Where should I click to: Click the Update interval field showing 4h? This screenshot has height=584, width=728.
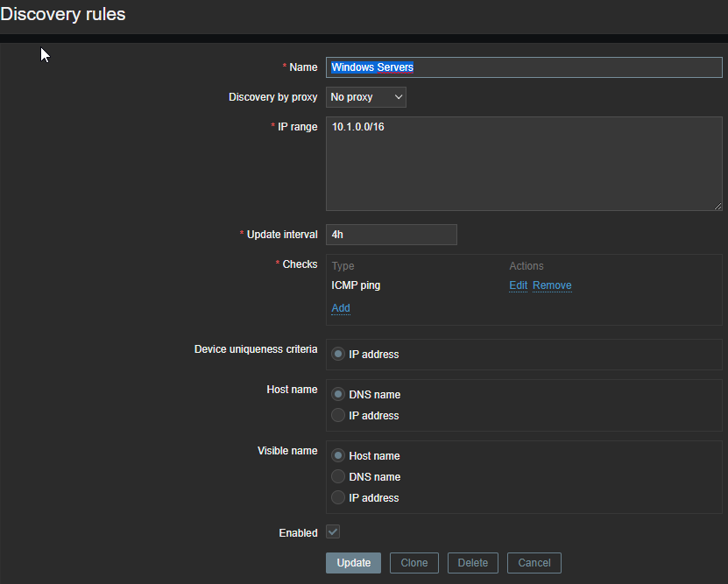point(391,235)
